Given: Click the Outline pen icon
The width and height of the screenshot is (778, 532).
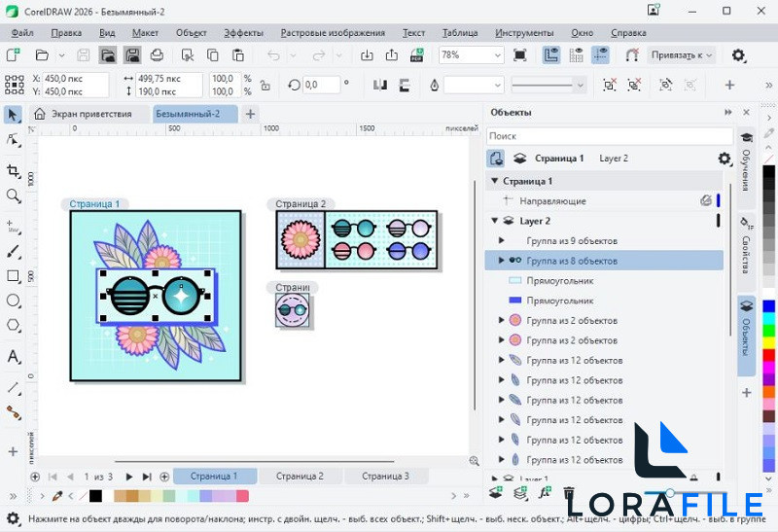Looking at the screenshot, I should click(434, 86).
